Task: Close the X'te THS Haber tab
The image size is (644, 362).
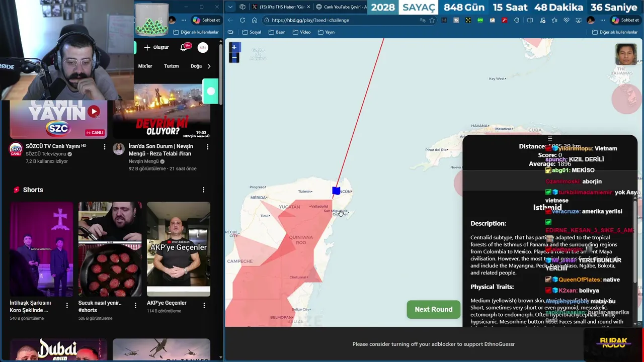Action: (308, 7)
